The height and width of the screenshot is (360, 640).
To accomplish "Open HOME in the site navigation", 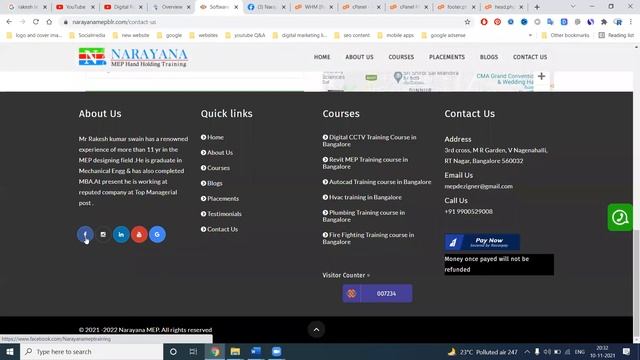I will pos(322,57).
